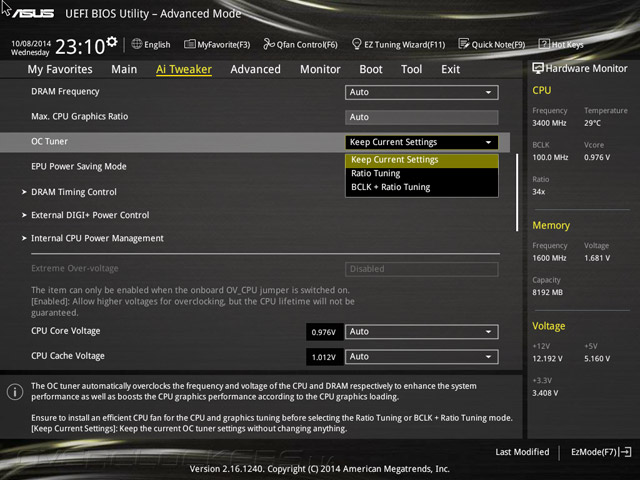
Task: Click the Quick Note pencil icon
Action: (x=464, y=44)
